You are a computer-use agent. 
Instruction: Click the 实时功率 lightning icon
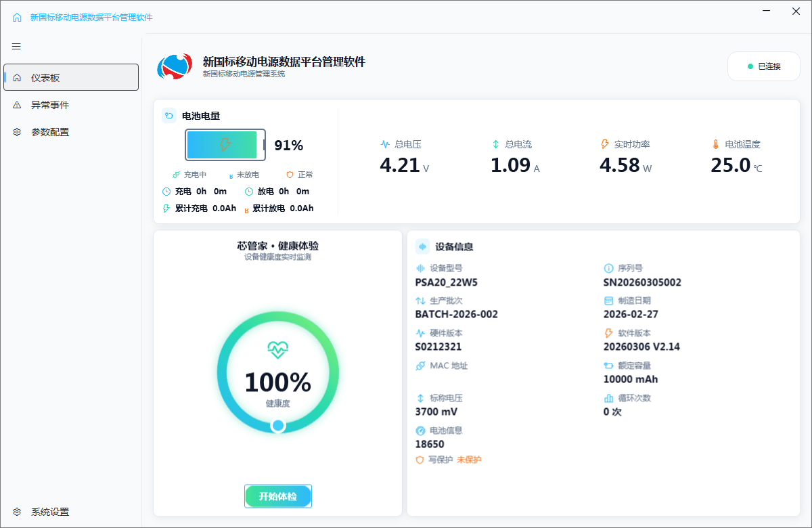605,144
